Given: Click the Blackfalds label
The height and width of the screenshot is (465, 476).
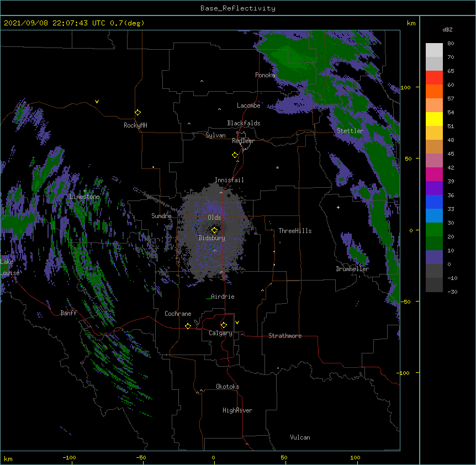Looking at the screenshot, I should [244, 123].
